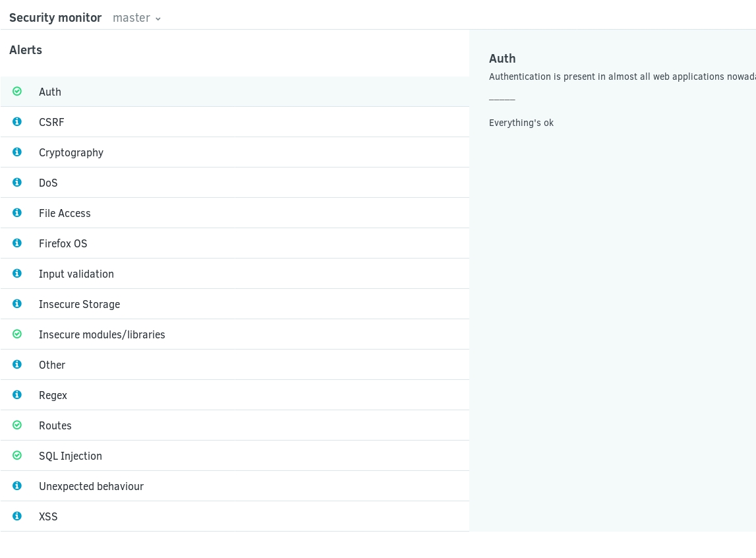756x558 pixels.
Task: Select the CSRF alert row
Action: tap(235, 122)
